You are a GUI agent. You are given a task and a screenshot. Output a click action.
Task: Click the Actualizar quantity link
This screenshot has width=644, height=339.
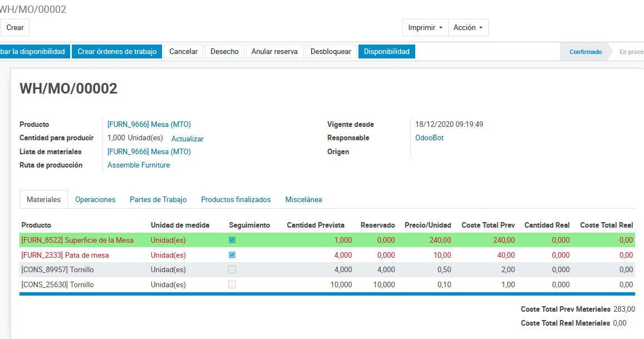pos(188,139)
